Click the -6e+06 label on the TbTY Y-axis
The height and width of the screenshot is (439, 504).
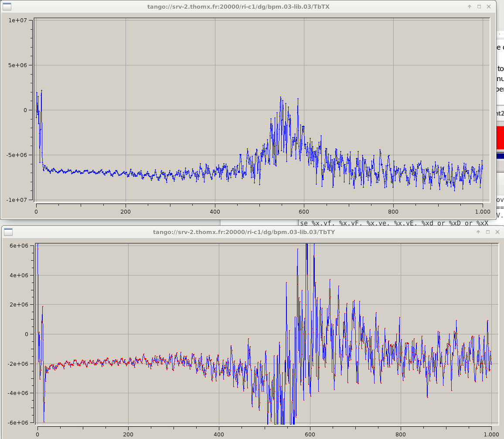[18, 422]
